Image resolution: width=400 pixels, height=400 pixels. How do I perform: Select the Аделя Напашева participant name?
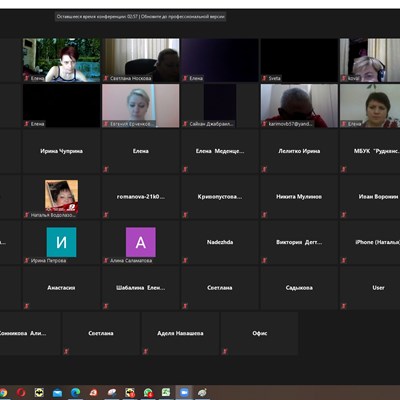[x=180, y=333]
